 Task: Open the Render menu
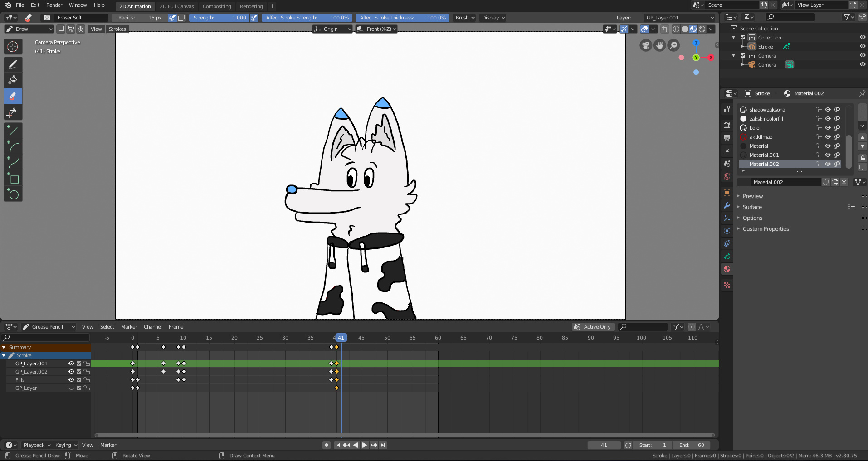tap(54, 5)
